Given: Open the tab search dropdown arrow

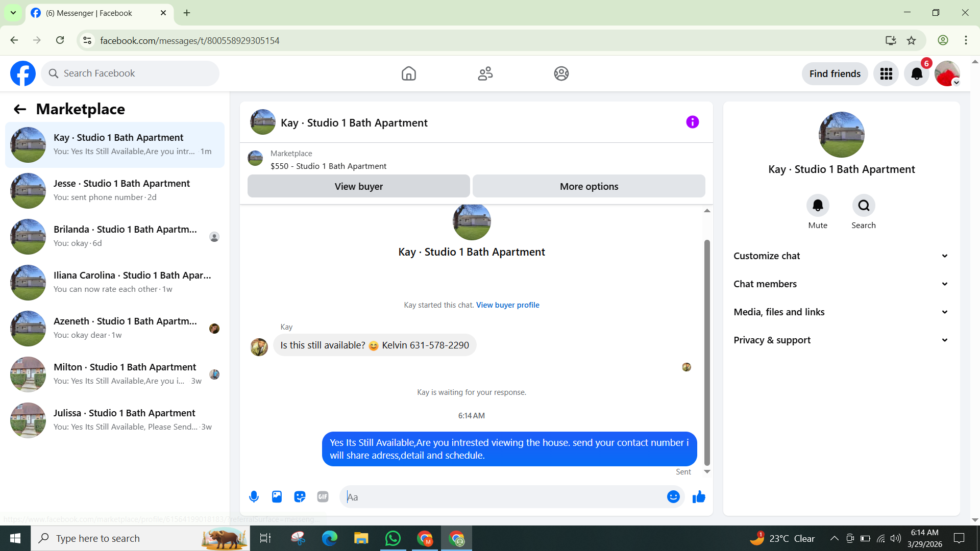Looking at the screenshot, I should pyautogui.click(x=13, y=13).
